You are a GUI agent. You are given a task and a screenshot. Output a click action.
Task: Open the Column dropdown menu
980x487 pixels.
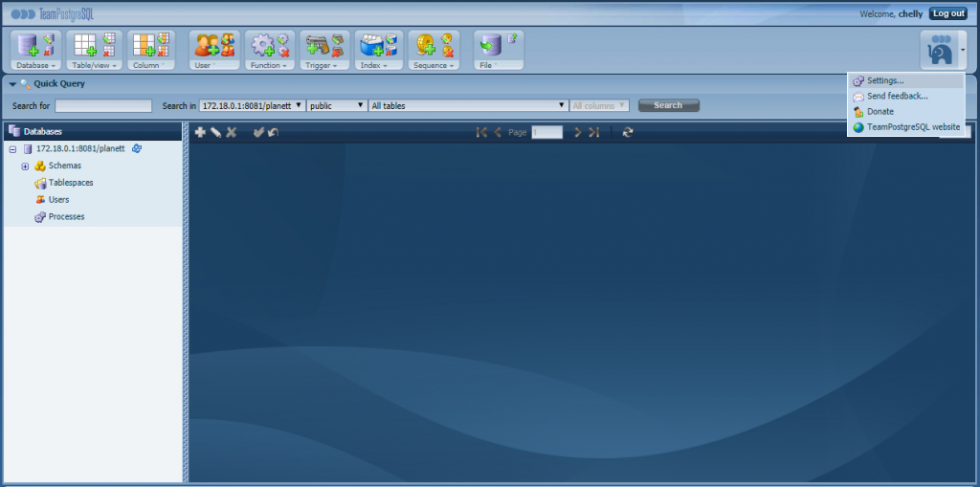tap(150, 65)
